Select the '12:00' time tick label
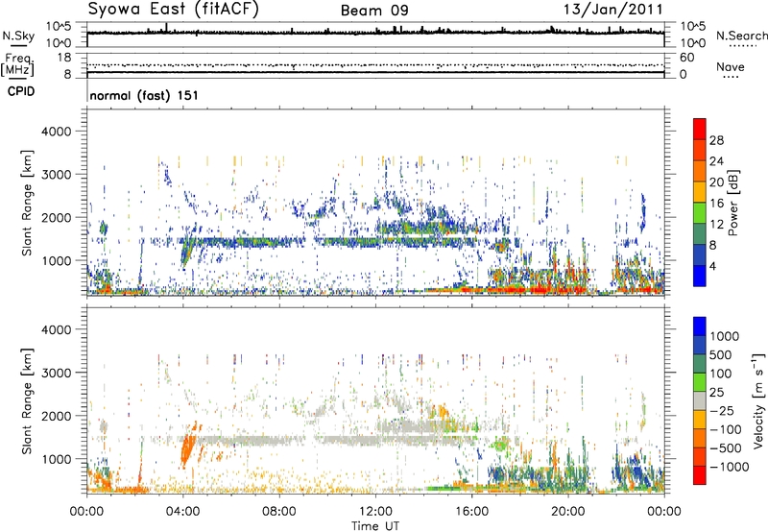 pyautogui.click(x=375, y=512)
